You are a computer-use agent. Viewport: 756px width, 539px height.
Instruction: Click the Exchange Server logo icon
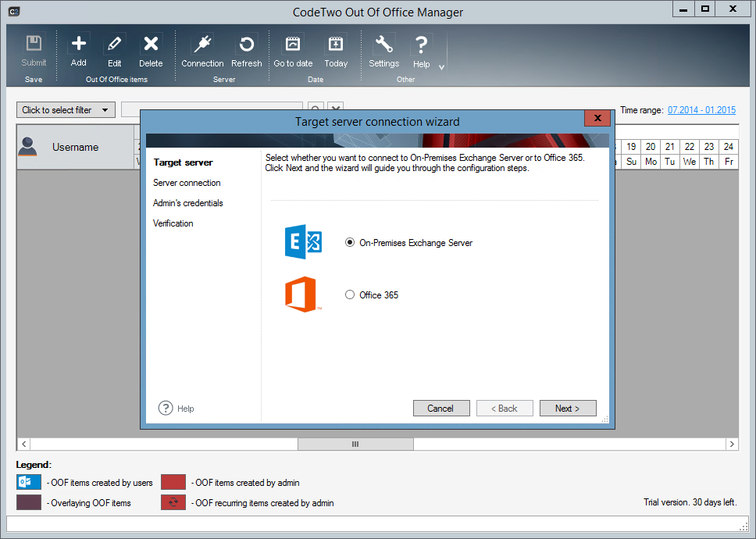tap(303, 241)
